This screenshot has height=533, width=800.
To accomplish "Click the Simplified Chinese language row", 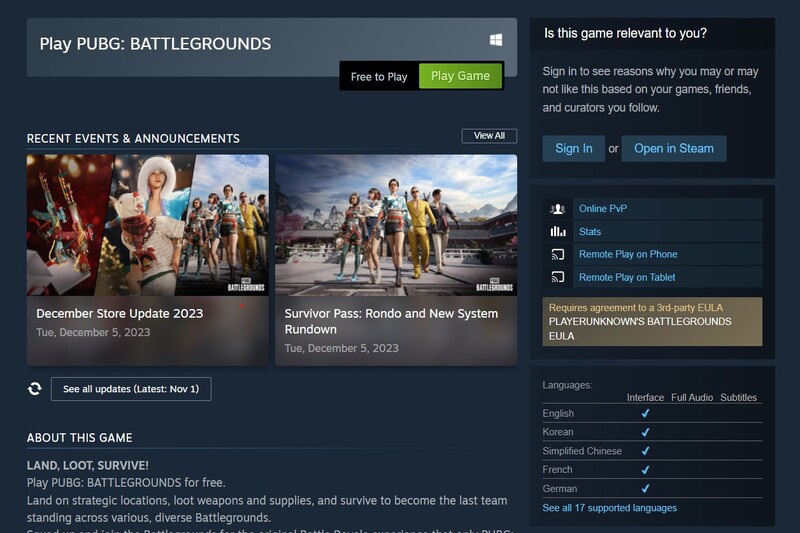I will click(x=652, y=451).
